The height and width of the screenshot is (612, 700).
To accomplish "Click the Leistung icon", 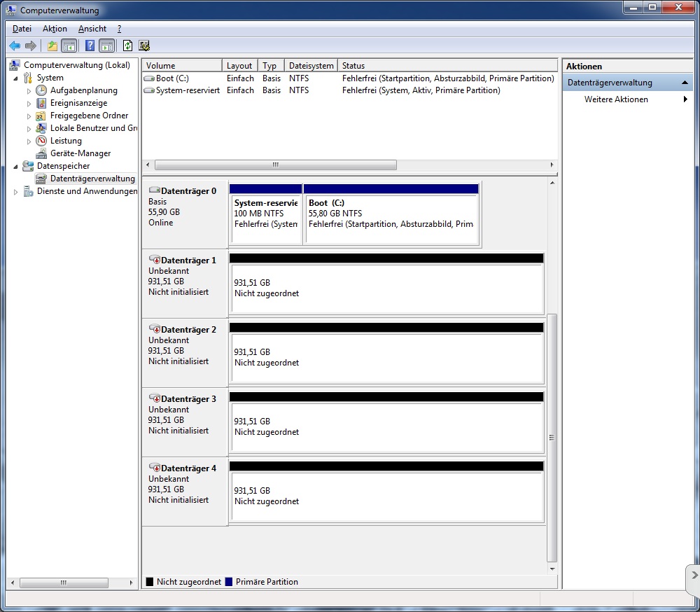I will [x=41, y=141].
